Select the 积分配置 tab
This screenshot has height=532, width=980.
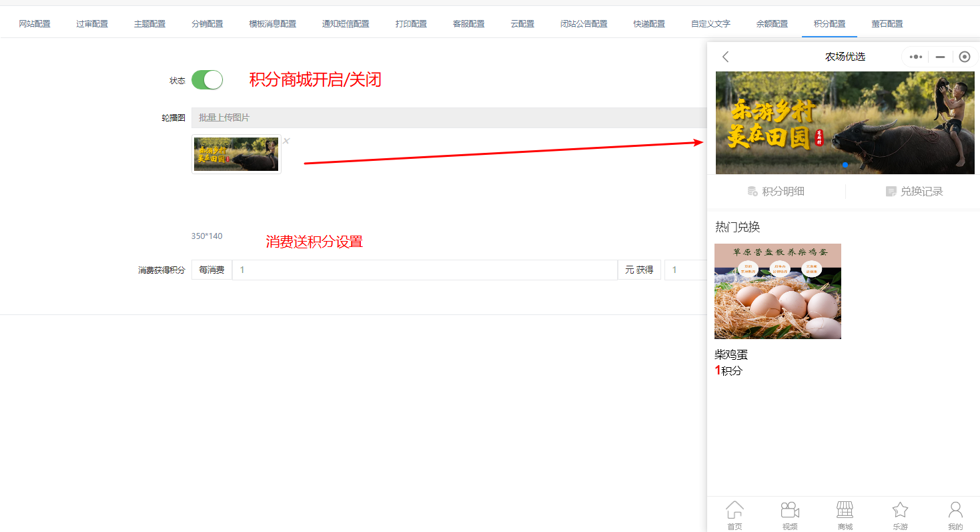pyautogui.click(x=829, y=24)
